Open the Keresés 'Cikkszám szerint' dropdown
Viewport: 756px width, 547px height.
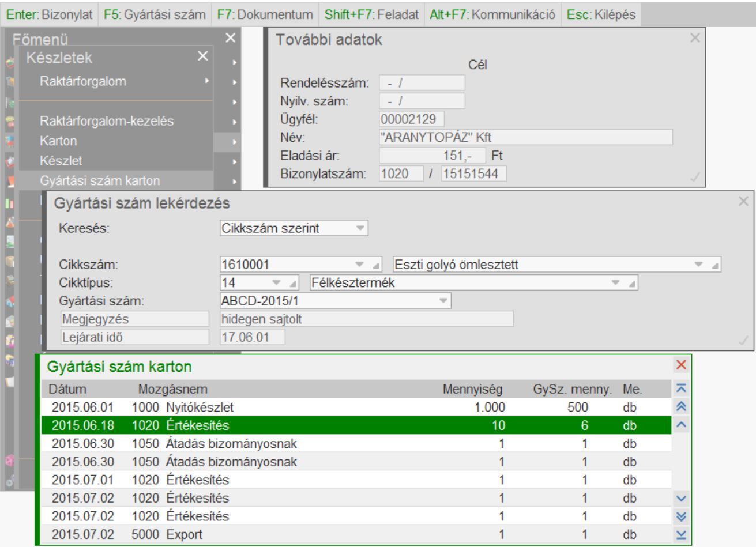pos(360,228)
